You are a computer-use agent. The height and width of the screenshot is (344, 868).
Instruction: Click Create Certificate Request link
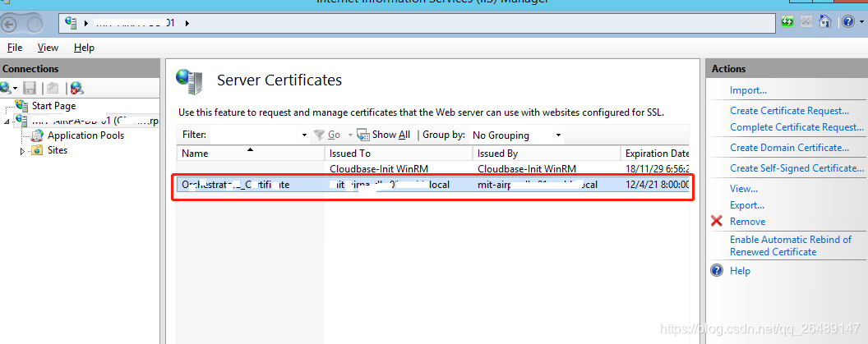point(789,111)
